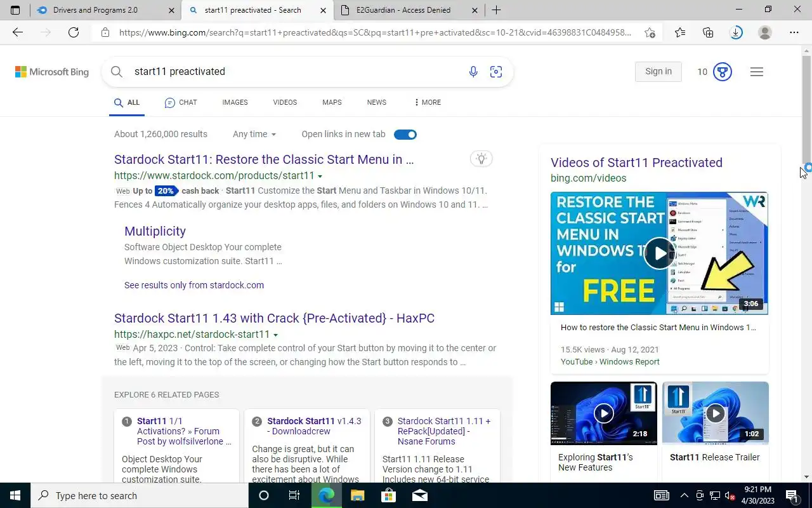Select the IMAGES search tab

(x=235, y=102)
